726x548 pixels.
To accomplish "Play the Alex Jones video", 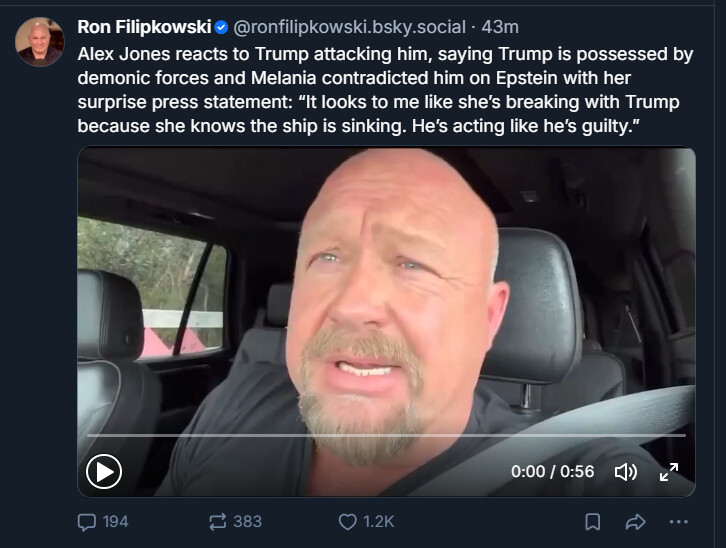I will tap(104, 470).
